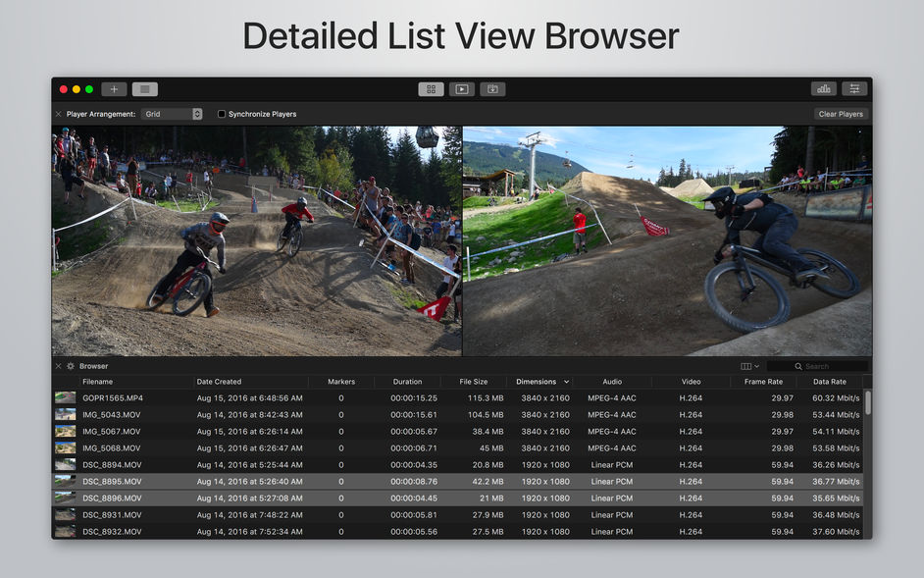Dismiss the Player Arrangement bar
Image resolution: width=924 pixels, height=578 pixels.
point(57,113)
